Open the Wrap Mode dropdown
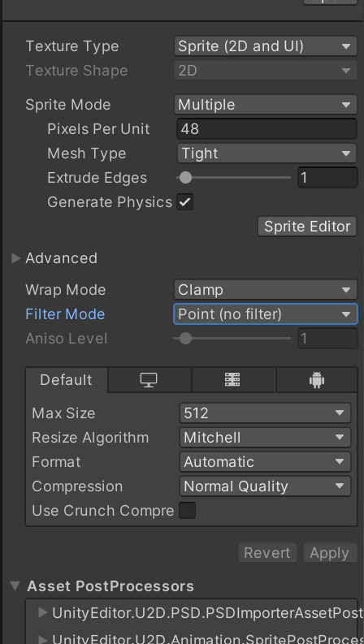 point(266,290)
